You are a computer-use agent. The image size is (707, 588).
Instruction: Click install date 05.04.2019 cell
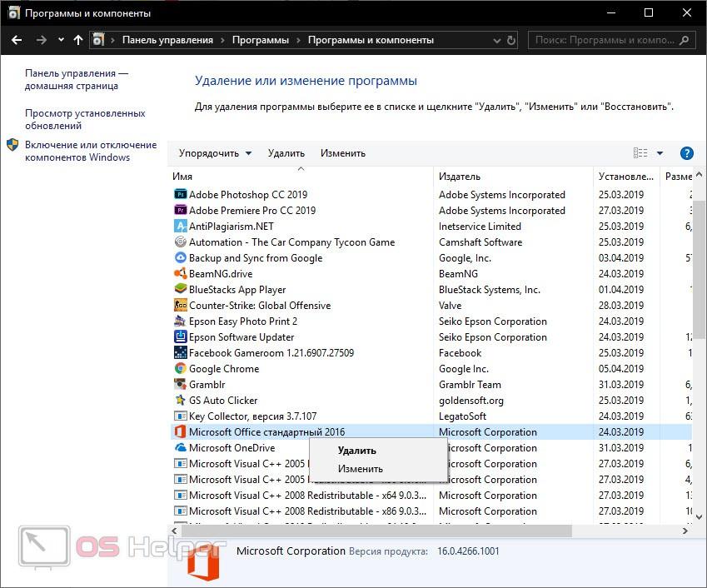coord(621,368)
